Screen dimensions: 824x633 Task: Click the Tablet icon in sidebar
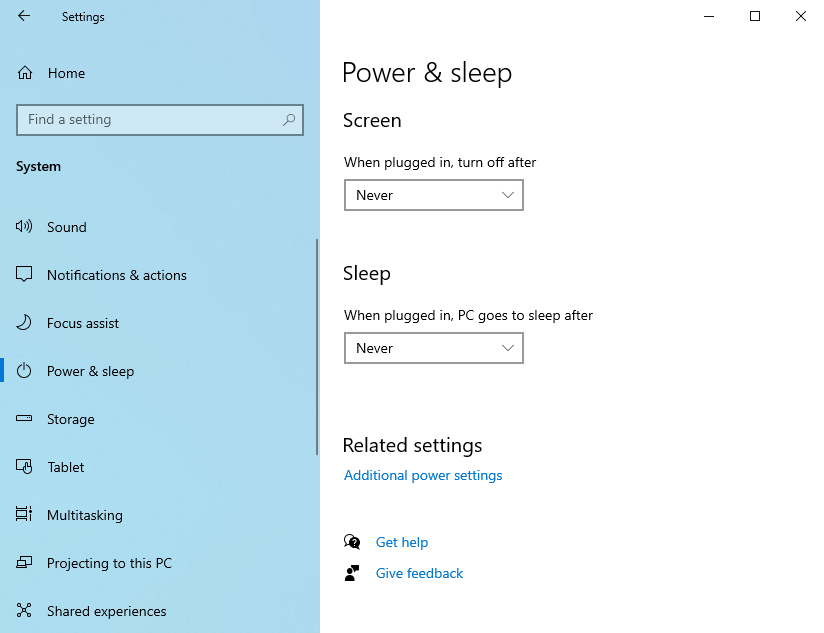pyautogui.click(x=25, y=467)
